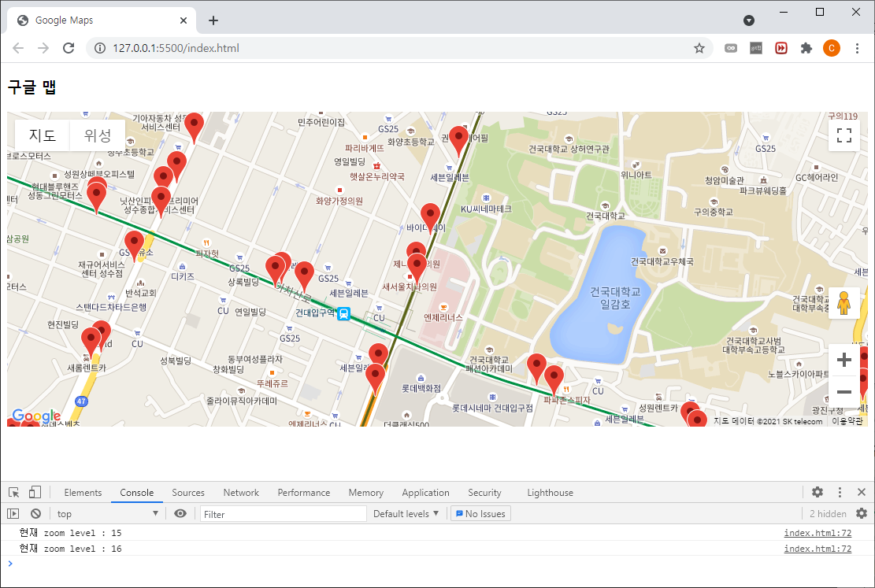
Task: Switch to the Lighthouse tab
Action: (551, 493)
